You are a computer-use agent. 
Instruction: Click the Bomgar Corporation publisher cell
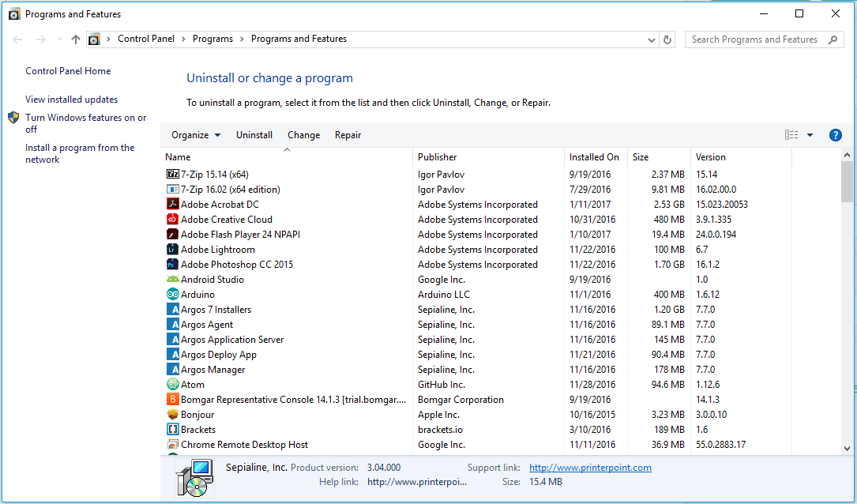[x=460, y=400]
